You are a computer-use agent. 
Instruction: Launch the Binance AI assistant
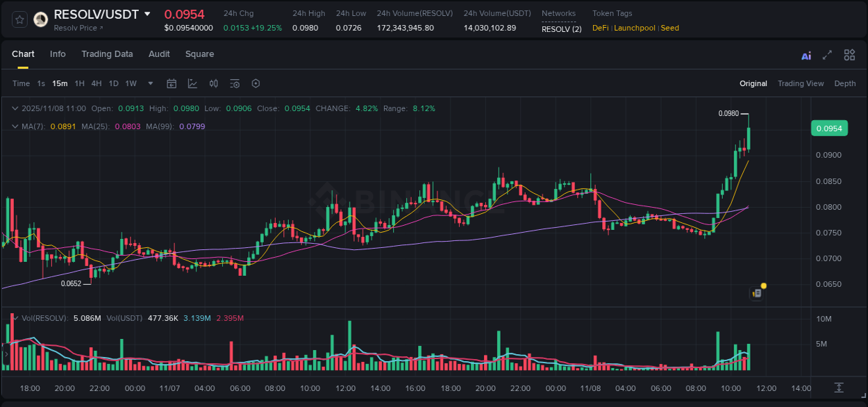tap(806, 54)
